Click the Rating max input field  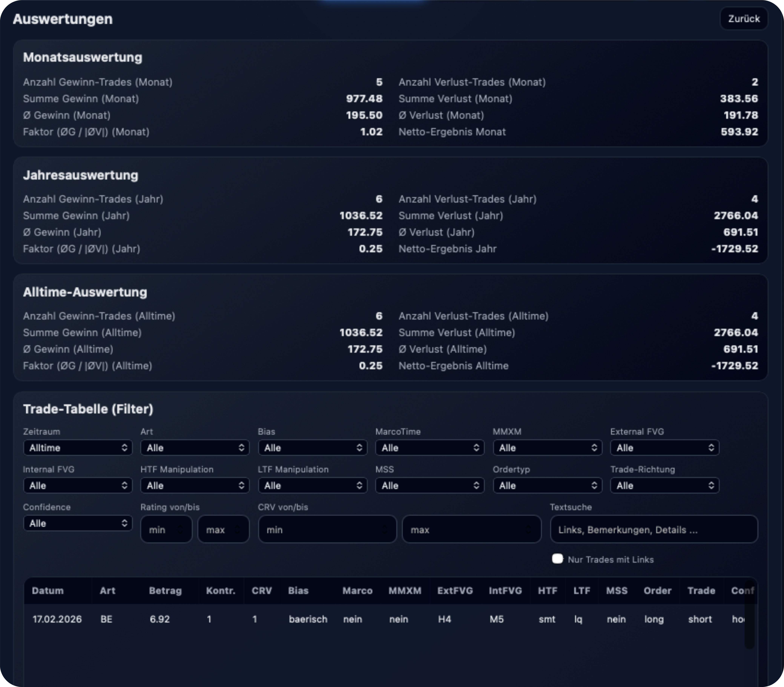click(x=223, y=529)
